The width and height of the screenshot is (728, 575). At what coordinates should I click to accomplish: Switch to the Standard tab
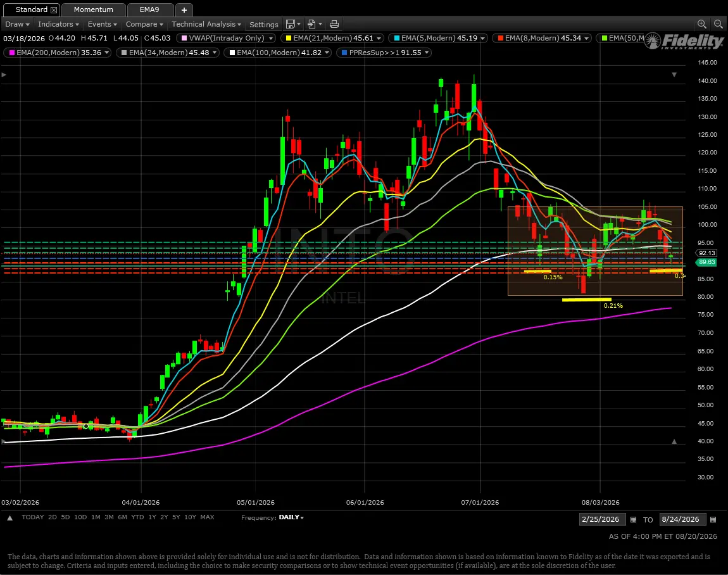click(31, 9)
